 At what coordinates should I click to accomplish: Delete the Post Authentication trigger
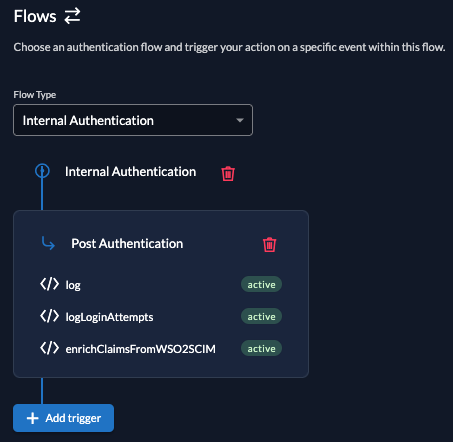click(x=269, y=244)
